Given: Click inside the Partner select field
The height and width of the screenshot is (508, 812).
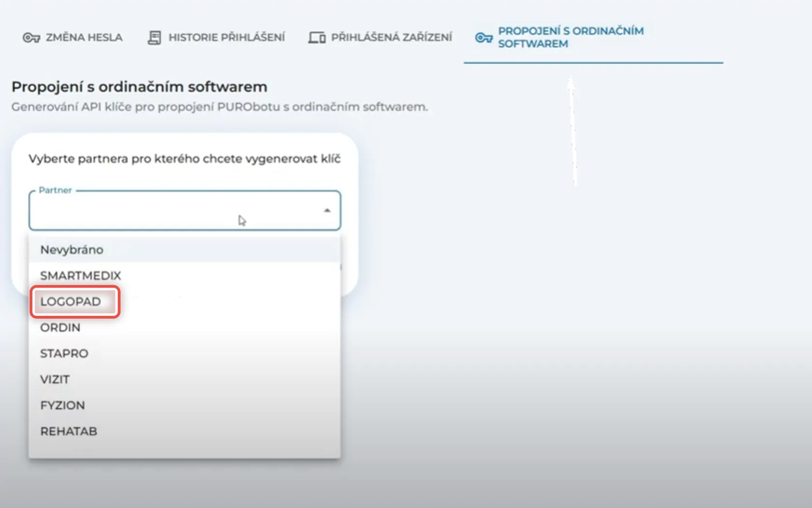Looking at the screenshot, I should click(185, 210).
